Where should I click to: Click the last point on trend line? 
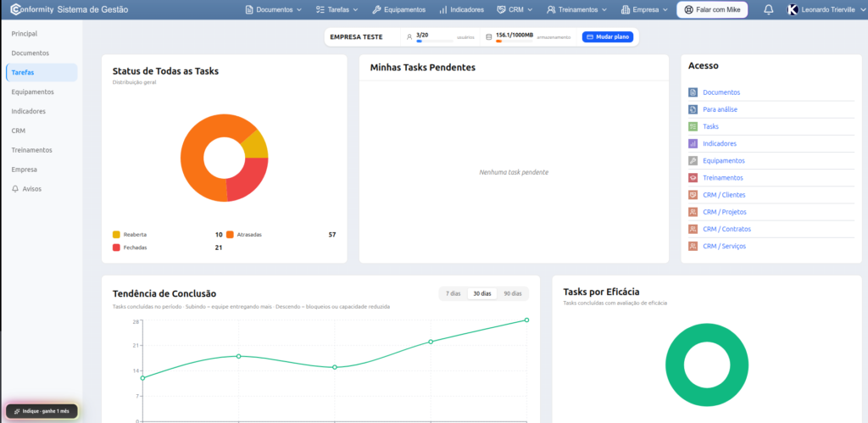pos(526,320)
